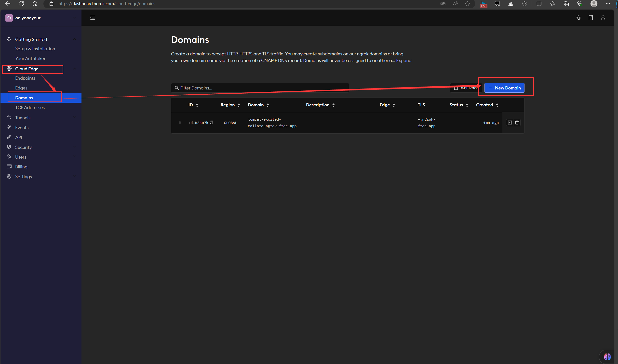618x364 pixels.
Task: Open the support headset icon
Action: click(x=578, y=18)
